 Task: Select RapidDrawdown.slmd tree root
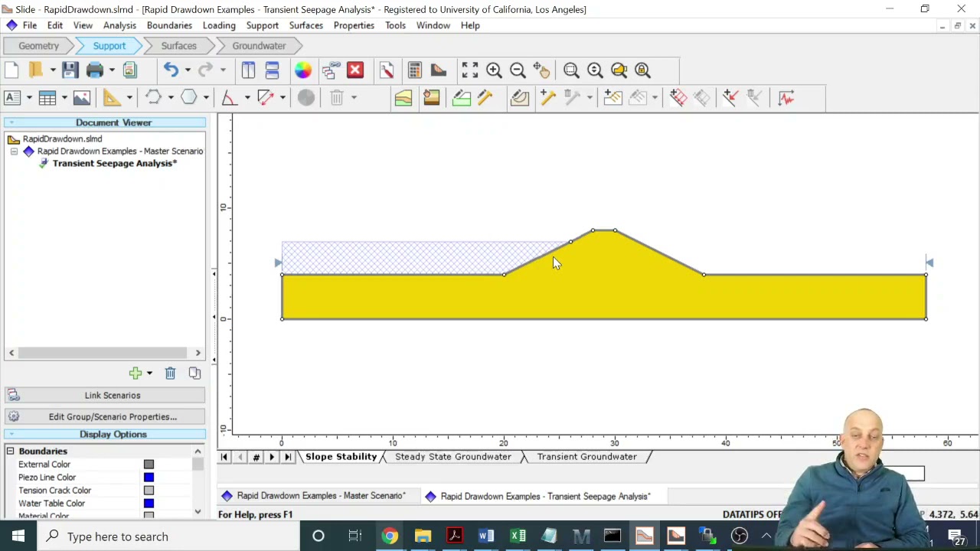pyautogui.click(x=62, y=139)
